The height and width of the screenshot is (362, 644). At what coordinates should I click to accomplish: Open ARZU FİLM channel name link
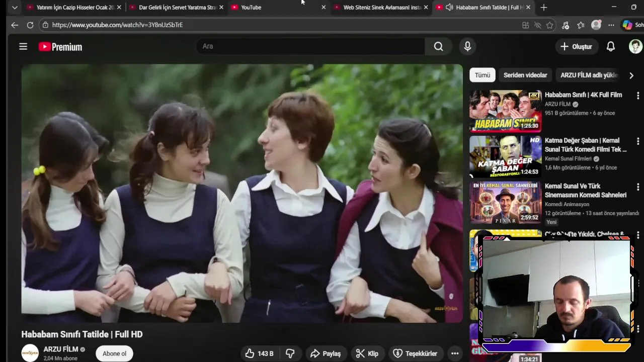coord(60,349)
